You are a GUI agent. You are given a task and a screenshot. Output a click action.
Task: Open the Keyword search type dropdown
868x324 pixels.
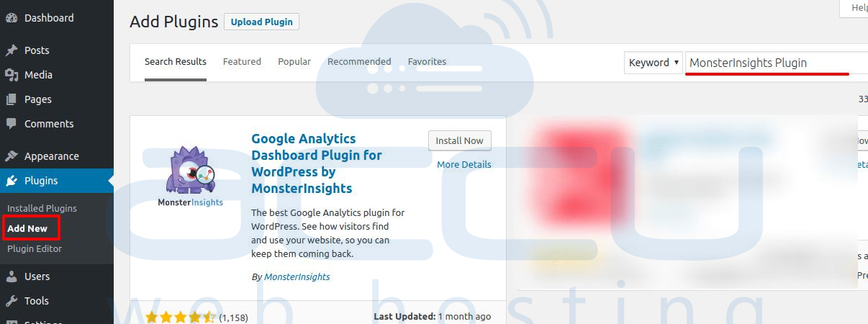click(x=654, y=63)
